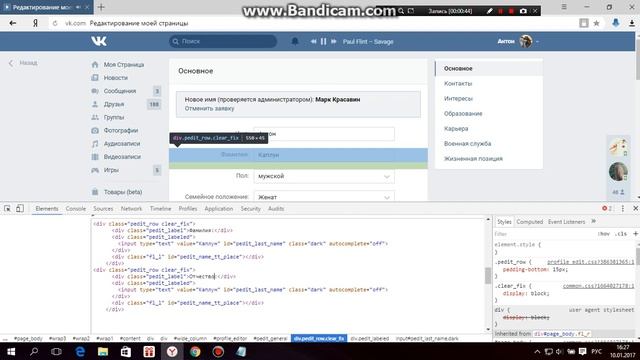Click the Фамилия input with Каплун
The width and height of the screenshot is (640, 360).
(x=324, y=155)
